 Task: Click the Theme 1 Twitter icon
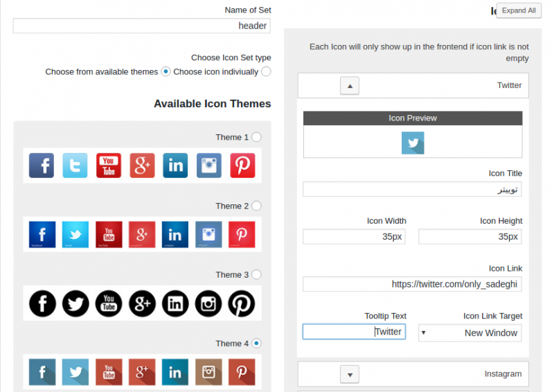tap(75, 165)
